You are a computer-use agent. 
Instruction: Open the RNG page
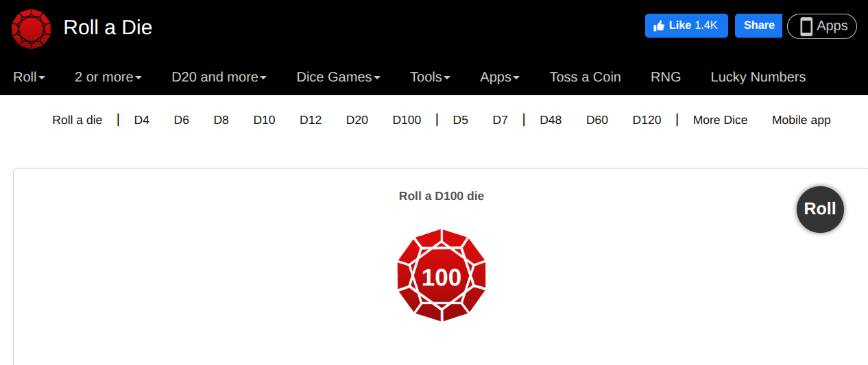tap(666, 77)
